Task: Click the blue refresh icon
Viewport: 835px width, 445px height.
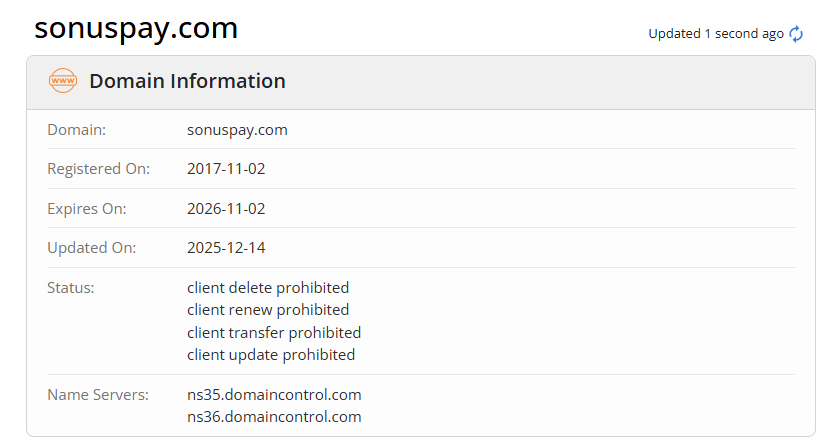Action: click(x=796, y=34)
